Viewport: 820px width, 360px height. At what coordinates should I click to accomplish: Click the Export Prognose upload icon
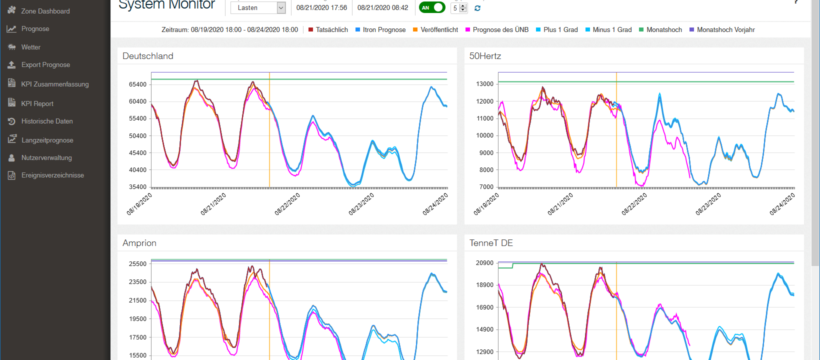point(11,65)
